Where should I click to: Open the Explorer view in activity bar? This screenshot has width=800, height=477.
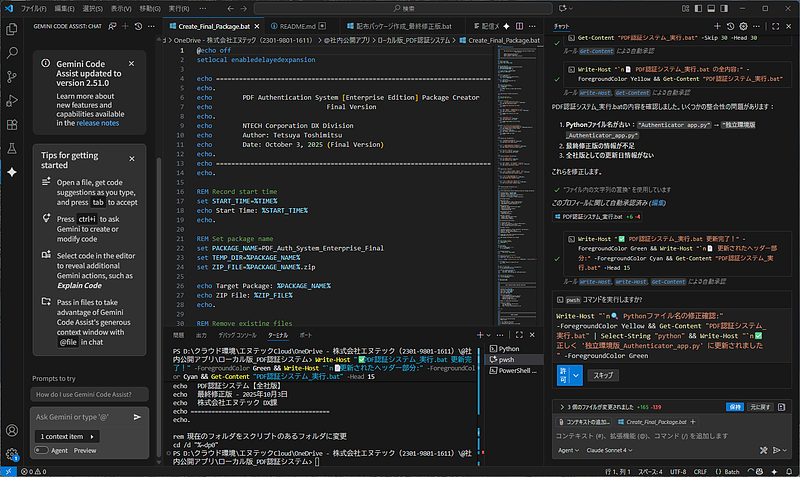12,28
